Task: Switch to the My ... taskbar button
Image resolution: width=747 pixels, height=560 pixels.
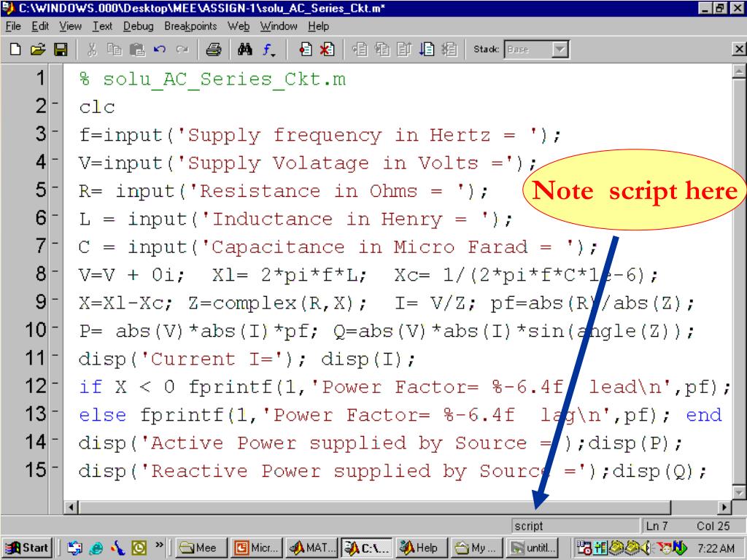Action: click(x=477, y=548)
